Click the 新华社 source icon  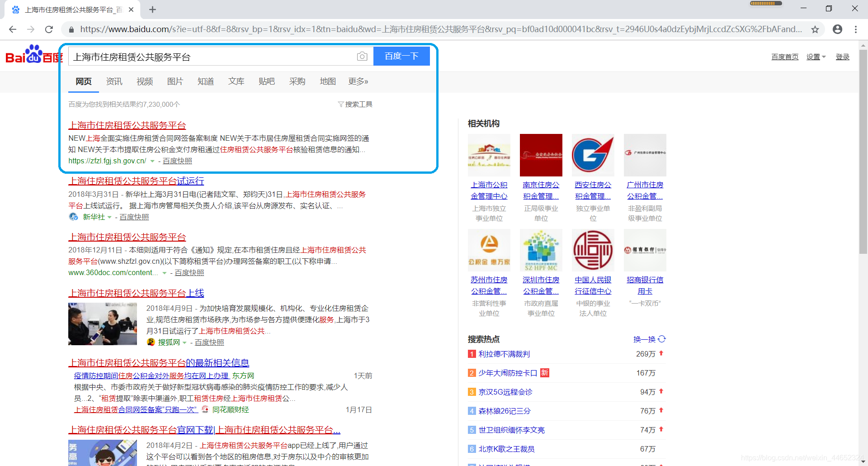(x=73, y=217)
